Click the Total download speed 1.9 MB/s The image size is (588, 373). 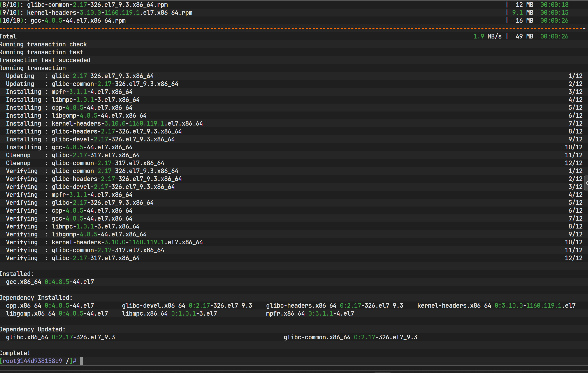point(487,37)
